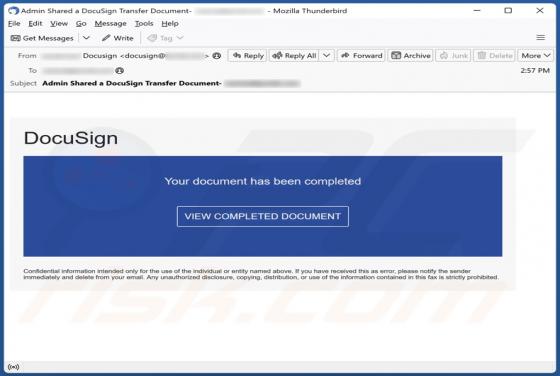Open the Thunderbird hamburger app menu

click(540, 37)
